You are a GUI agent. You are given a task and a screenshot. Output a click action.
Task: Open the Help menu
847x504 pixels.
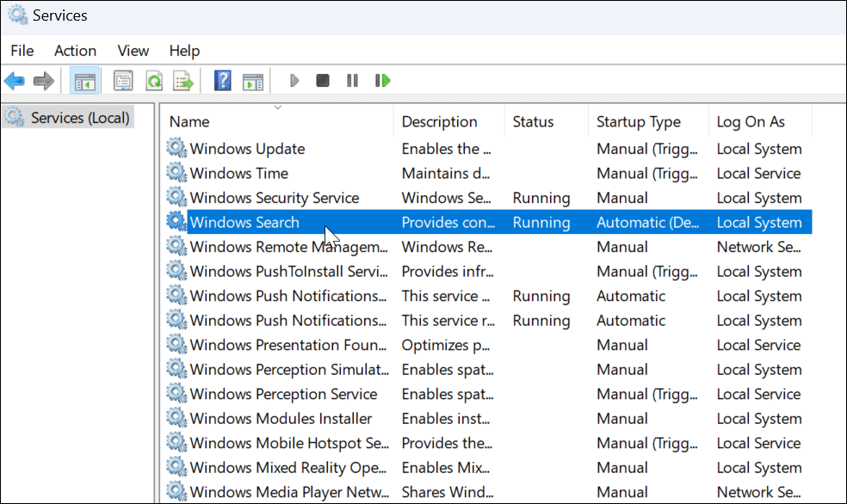point(184,51)
